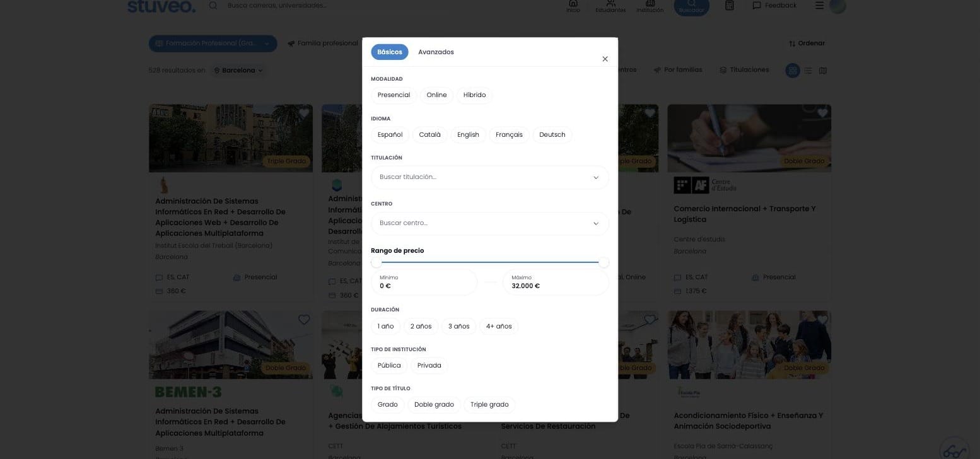Image resolution: width=980 pixels, height=459 pixels.
Task: Toggle the Online modality chip
Action: click(436, 95)
